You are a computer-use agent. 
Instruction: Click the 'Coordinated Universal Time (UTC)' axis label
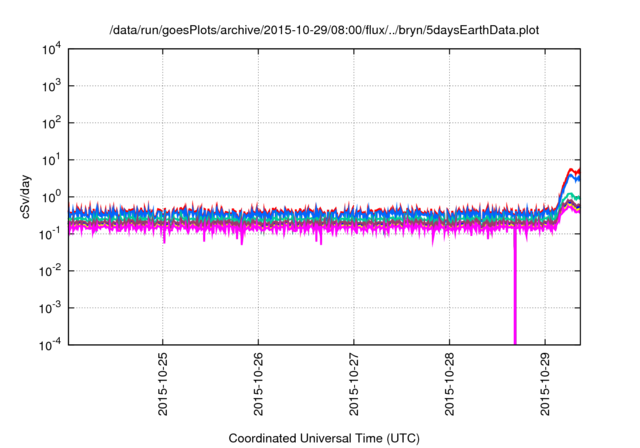(x=324, y=438)
